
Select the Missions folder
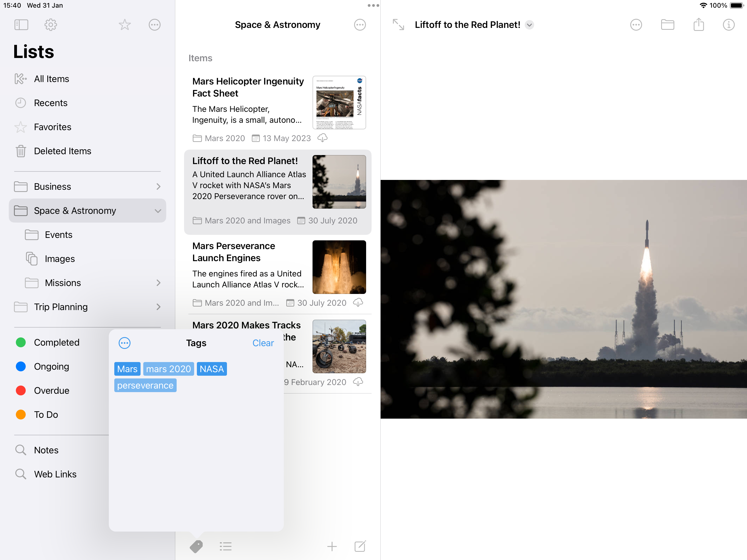point(87,283)
